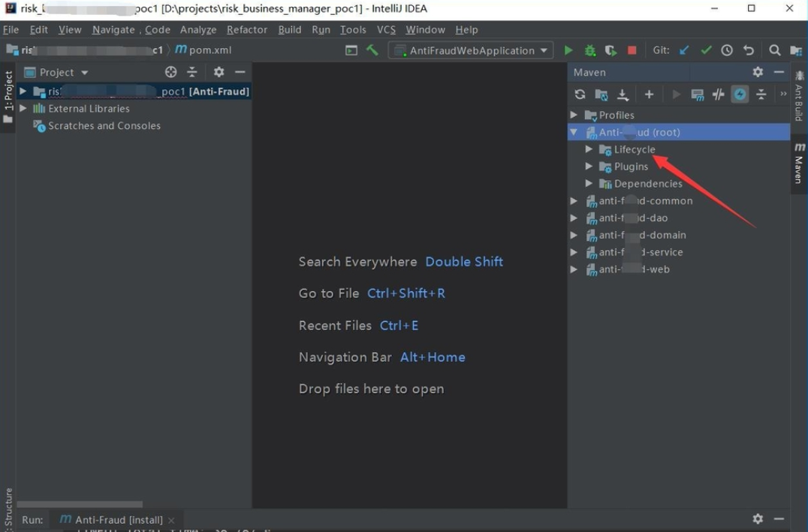Click the green Run application icon
Viewport: 808px width, 532px height.
(x=568, y=50)
